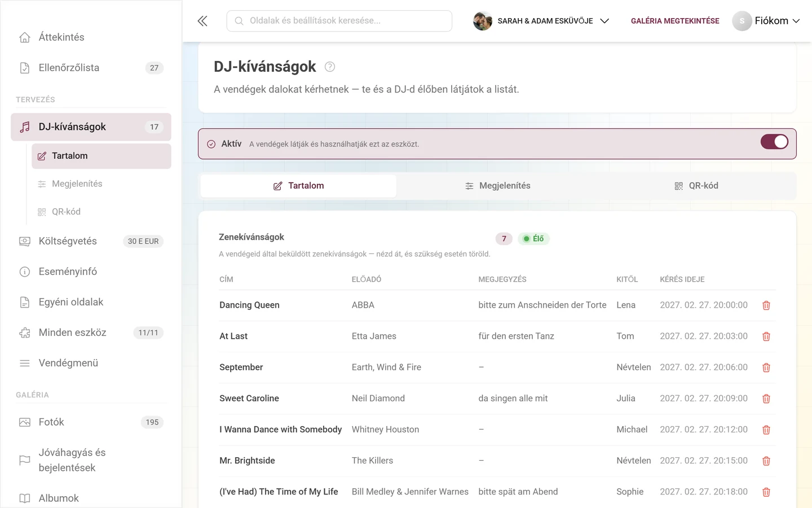Image resolution: width=812 pixels, height=508 pixels.
Task: Click the request count badge 7
Action: click(x=504, y=239)
